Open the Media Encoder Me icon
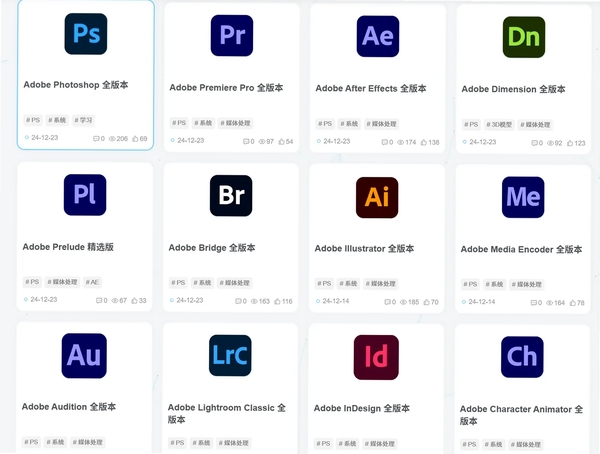600x454 pixels. pyautogui.click(x=523, y=197)
